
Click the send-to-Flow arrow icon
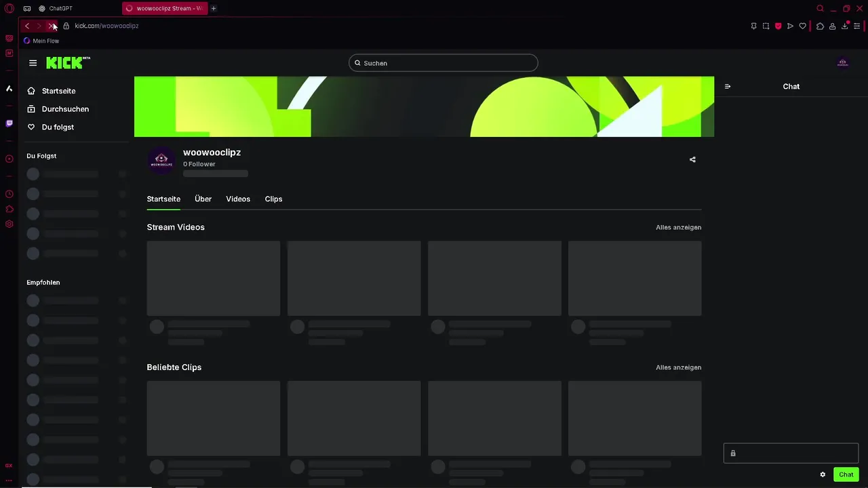[x=790, y=26]
